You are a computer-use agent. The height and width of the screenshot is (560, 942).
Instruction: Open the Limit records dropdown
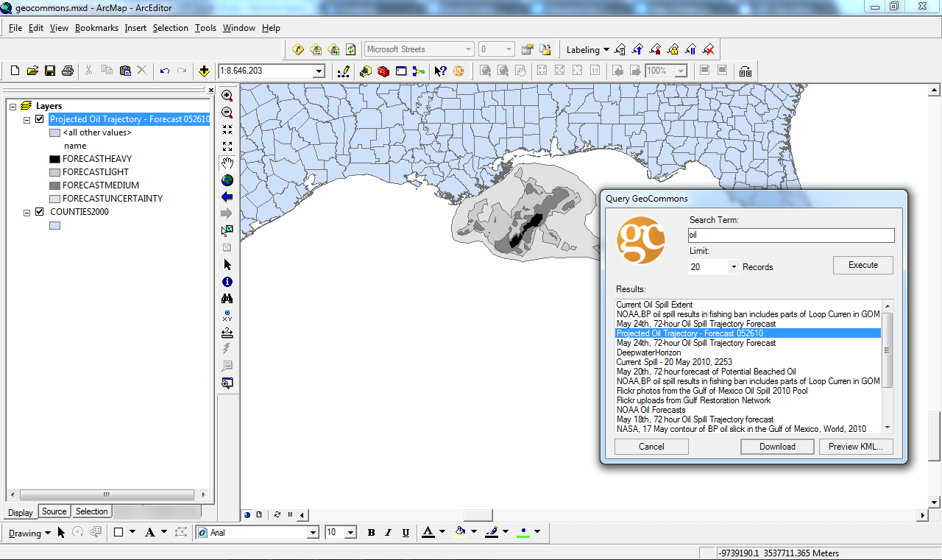[x=734, y=267]
